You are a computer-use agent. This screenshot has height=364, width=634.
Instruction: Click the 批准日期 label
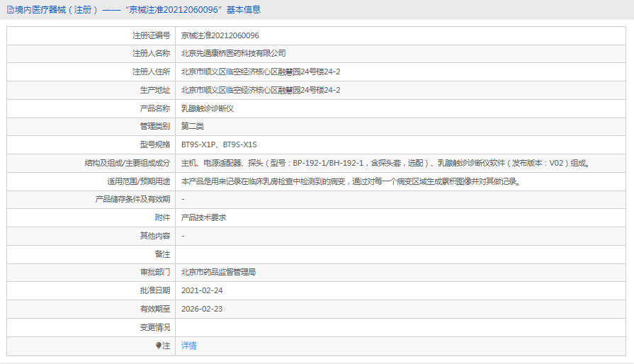coord(155,290)
